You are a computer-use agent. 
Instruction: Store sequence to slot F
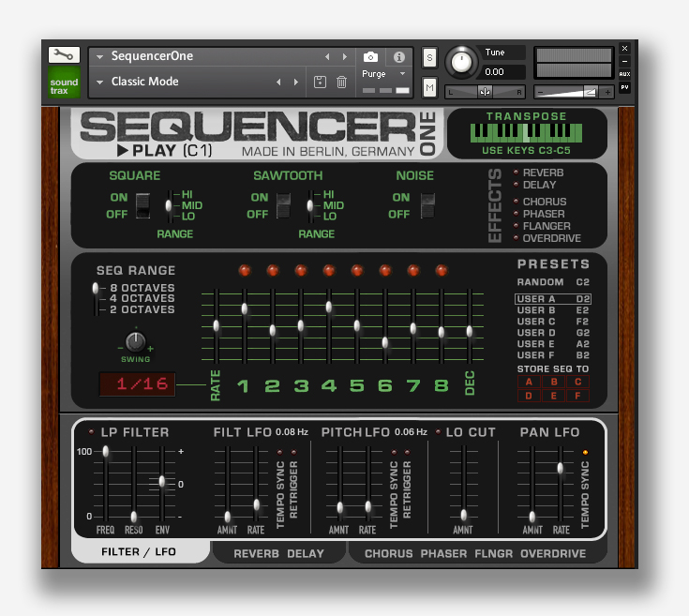pos(577,396)
